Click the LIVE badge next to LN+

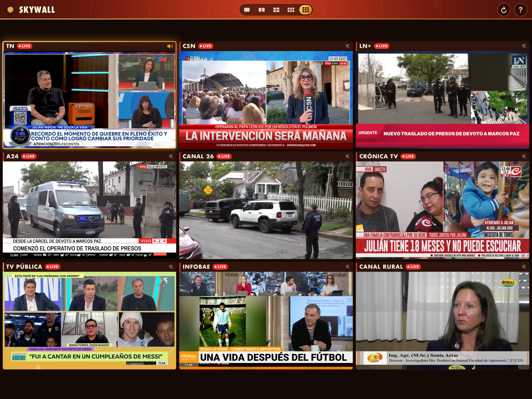coord(382,46)
